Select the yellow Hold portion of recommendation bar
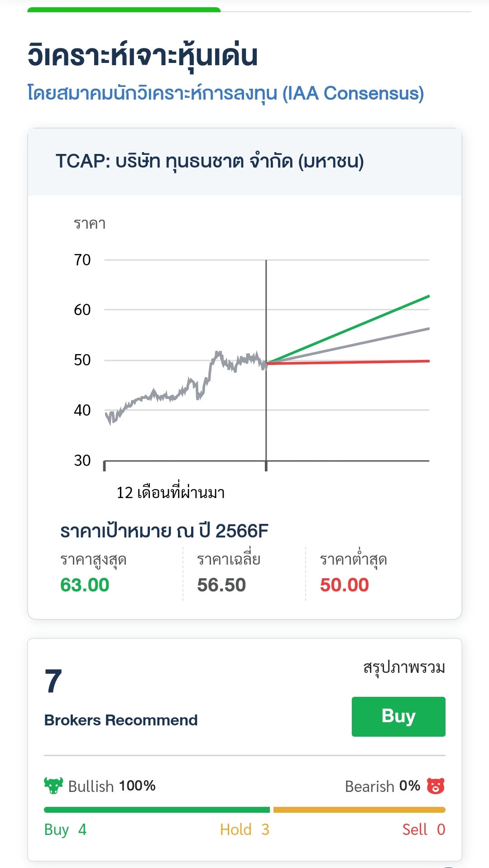Screen dimensions: 489x868 coord(360,810)
